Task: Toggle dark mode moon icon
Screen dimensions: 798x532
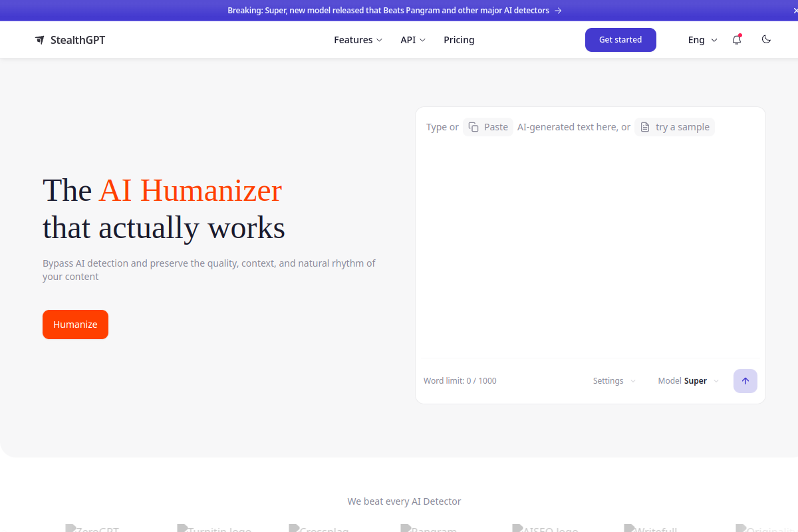Action: [x=766, y=39]
